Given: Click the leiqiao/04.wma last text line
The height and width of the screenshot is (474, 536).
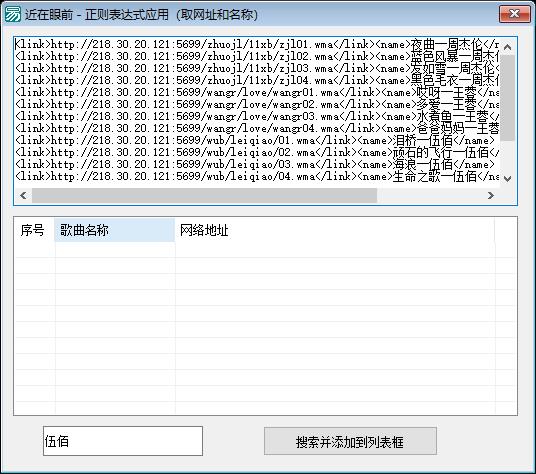Looking at the screenshot, I should click(257, 176).
